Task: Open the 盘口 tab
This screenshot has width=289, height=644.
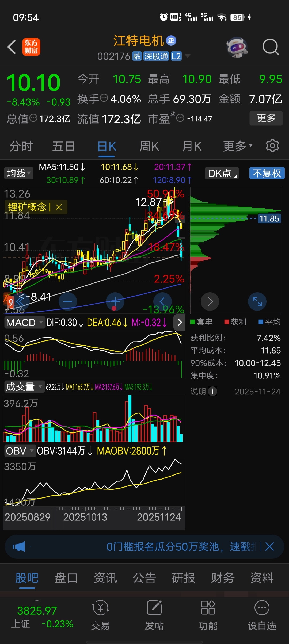Action: [66, 578]
